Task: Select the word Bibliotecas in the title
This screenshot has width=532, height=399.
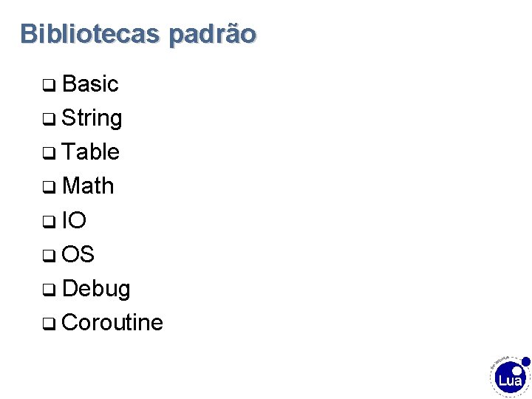Action: (x=89, y=34)
